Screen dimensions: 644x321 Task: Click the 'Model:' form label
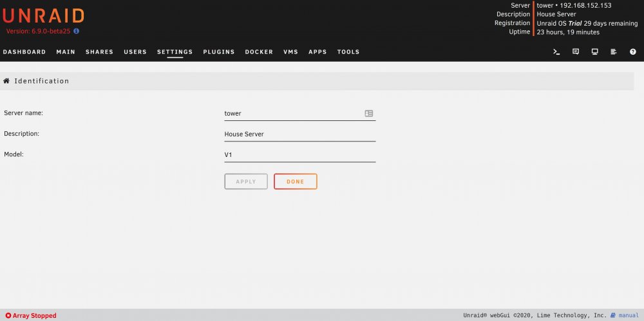point(13,154)
